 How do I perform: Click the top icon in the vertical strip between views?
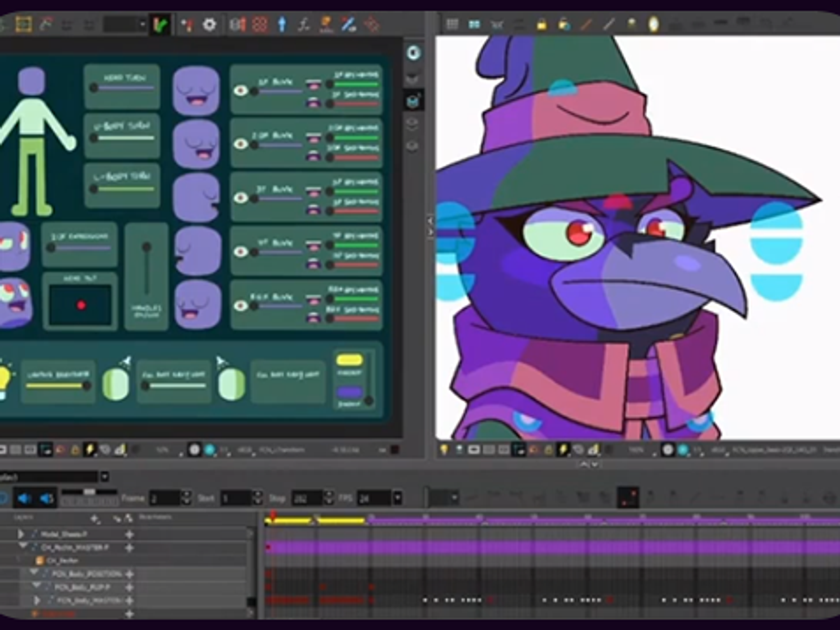coord(414,52)
